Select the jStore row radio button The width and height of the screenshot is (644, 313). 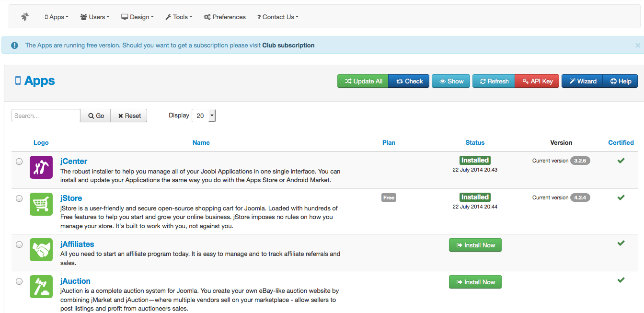coord(19,198)
